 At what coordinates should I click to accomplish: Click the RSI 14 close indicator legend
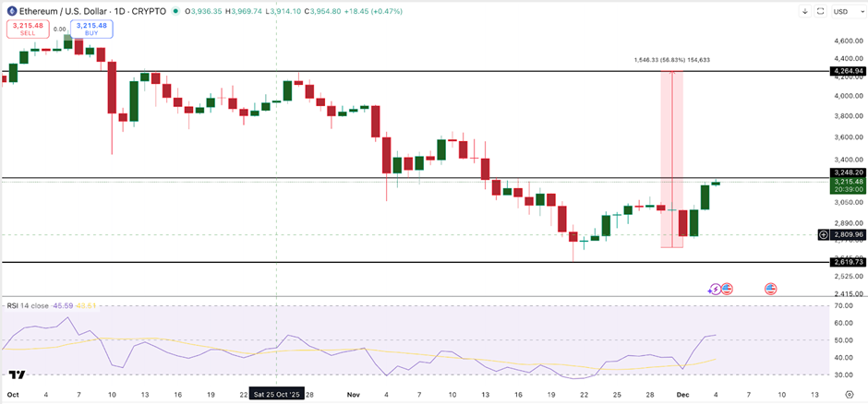pyautogui.click(x=27, y=305)
